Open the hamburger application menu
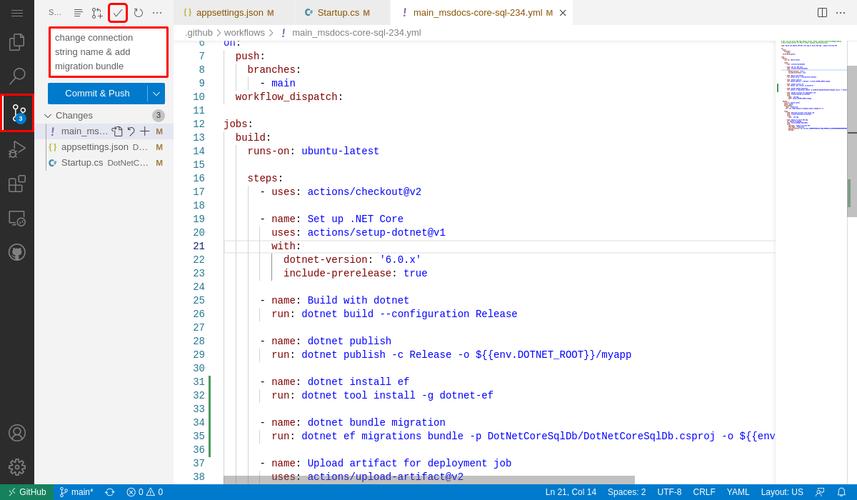Image resolution: width=857 pixels, height=500 pixels. click(x=17, y=13)
